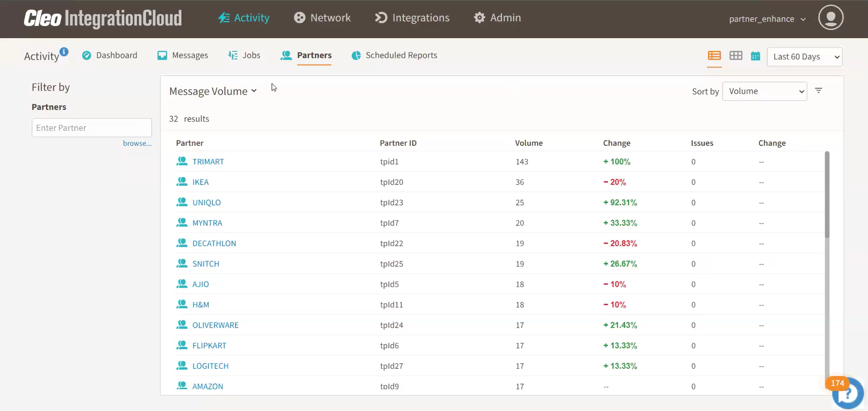Click the Admin gear icon
868x411 pixels.
pos(479,18)
